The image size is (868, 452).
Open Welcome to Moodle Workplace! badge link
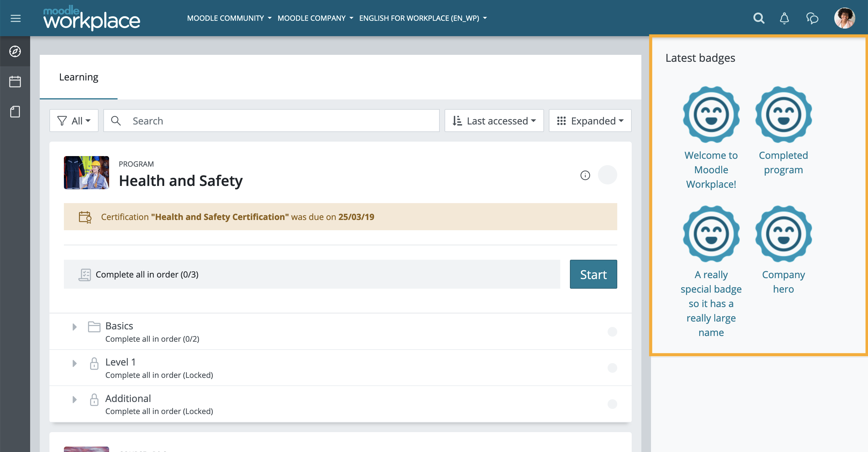coord(711,170)
